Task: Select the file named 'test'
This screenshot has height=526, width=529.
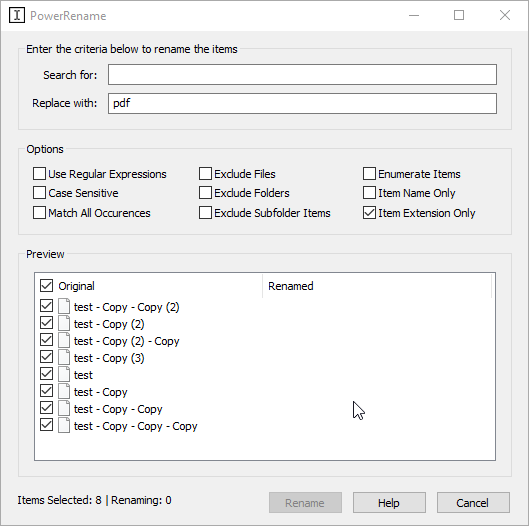Action: [83, 375]
